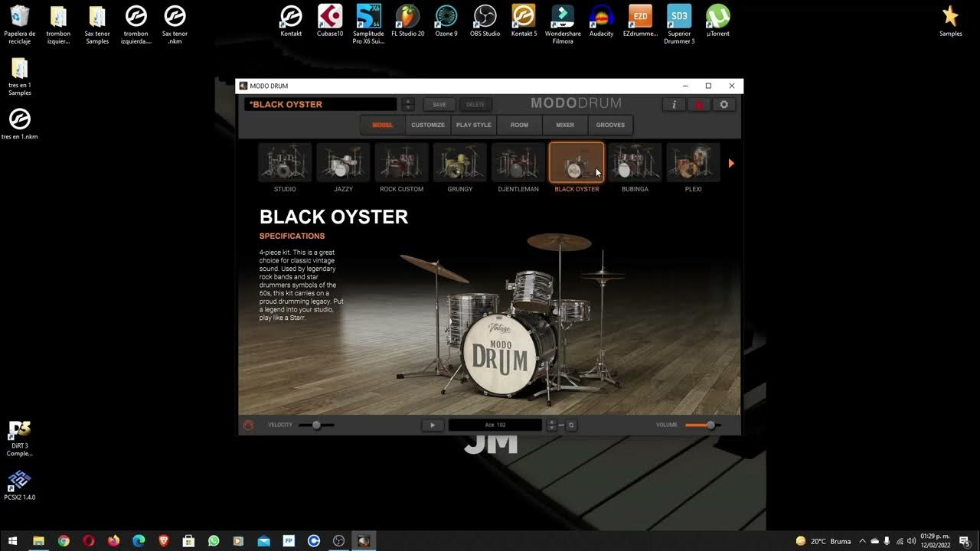The height and width of the screenshot is (551, 980).
Task: Switch to the MODEL tab
Action: [x=382, y=125]
